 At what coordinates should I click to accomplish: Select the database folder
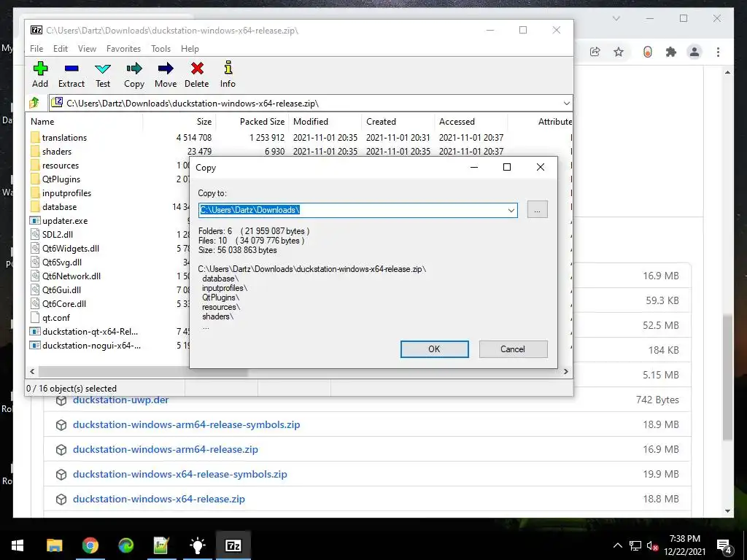59,206
